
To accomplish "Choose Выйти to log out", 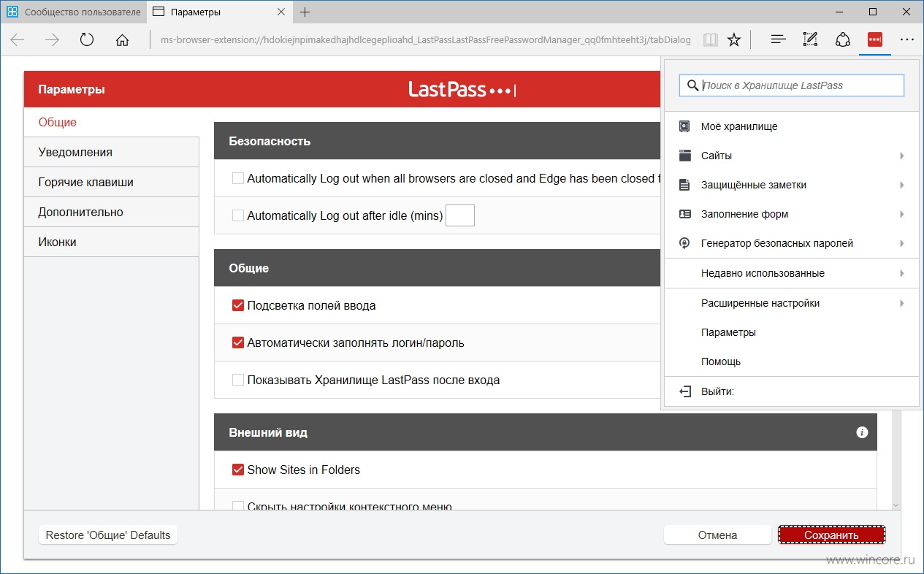I will tap(791, 391).
